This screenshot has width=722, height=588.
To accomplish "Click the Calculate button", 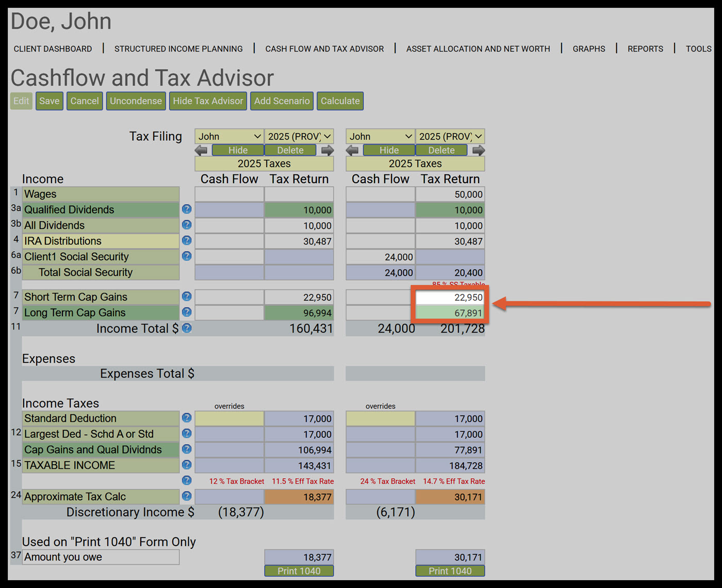I will pos(340,101).
